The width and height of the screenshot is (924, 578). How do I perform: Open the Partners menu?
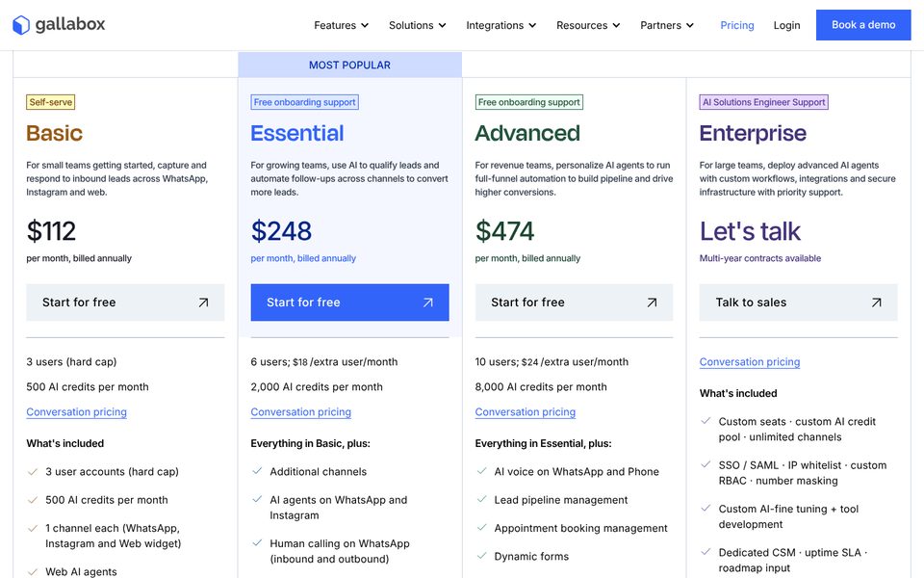pos(667,25)
